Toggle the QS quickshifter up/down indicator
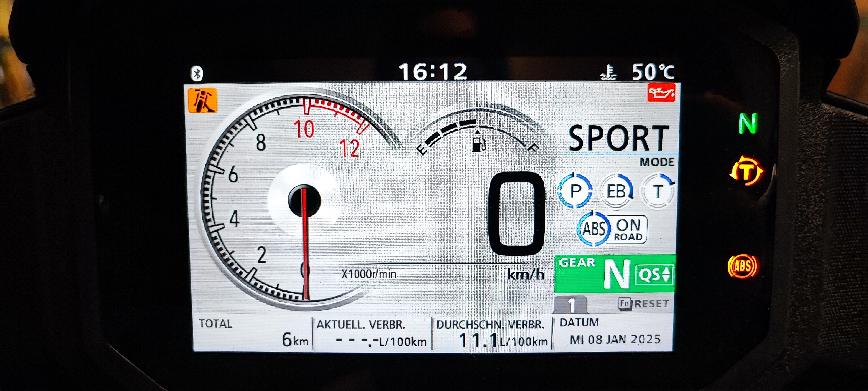This screenshot has height=391, width=868. point(654,275)
